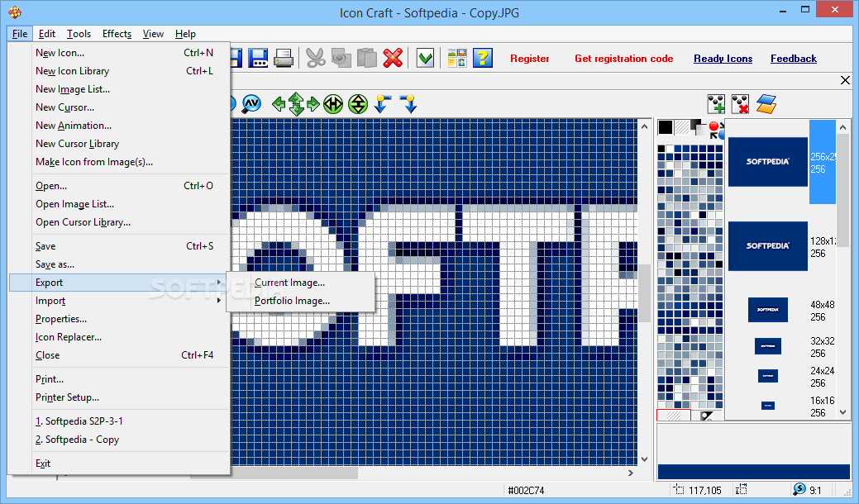This screenshot has width=859, height=504.
Task: Open the View menu
Action: coord(153,33)
